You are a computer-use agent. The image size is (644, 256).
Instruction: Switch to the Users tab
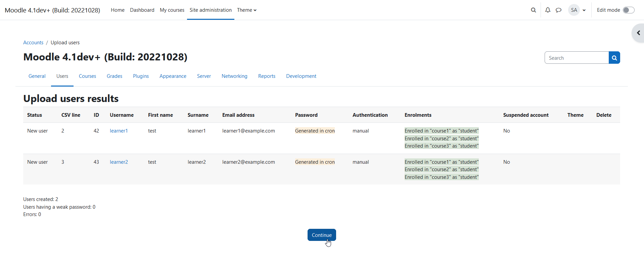(62, 76)
